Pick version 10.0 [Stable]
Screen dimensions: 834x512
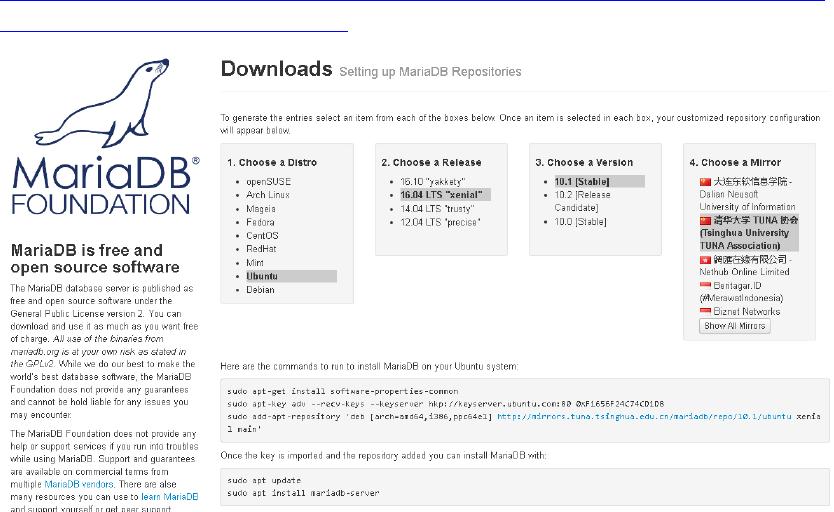click(580, 222)
